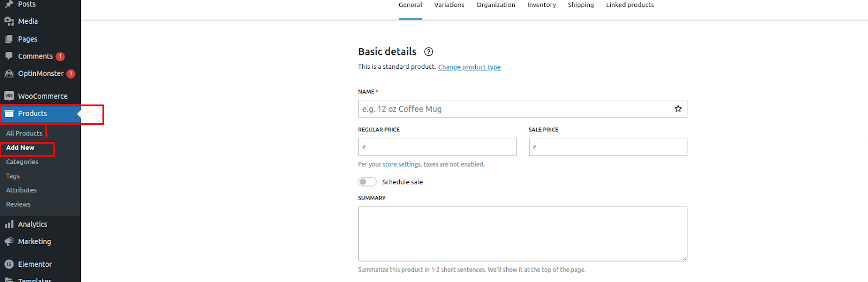This screenshot has height=282, width=868.
Task: Click the Media library icon in sidebar
Action: (9, 21)
